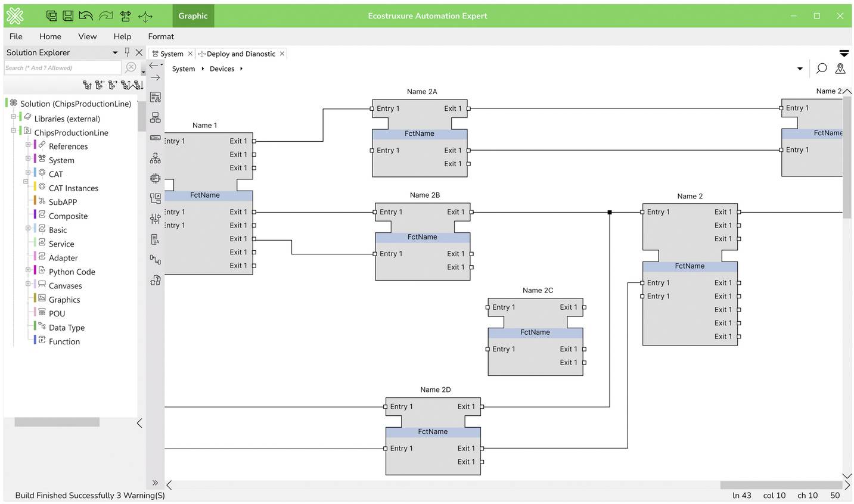Select the SubAPP tree item
This screenshot has height=504, width=854.
(x=63, y=202)
